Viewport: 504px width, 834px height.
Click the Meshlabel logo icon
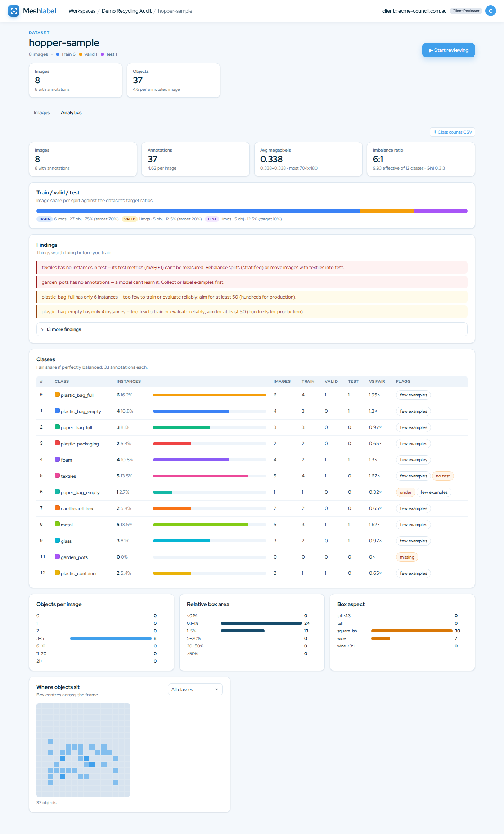(x=14, y=11)
